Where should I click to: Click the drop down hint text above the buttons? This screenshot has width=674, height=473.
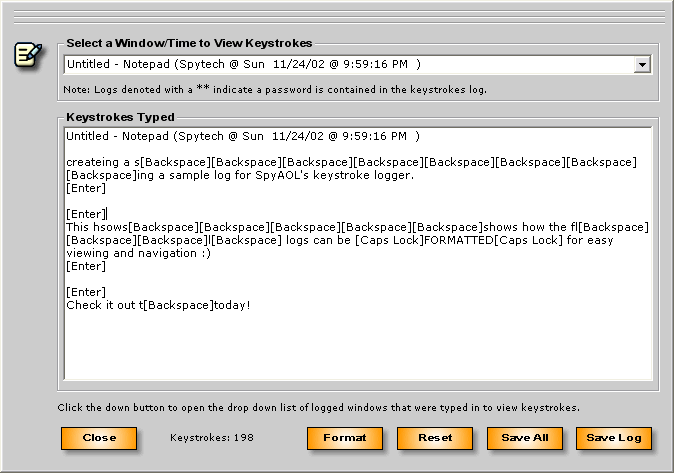[318, 407]
